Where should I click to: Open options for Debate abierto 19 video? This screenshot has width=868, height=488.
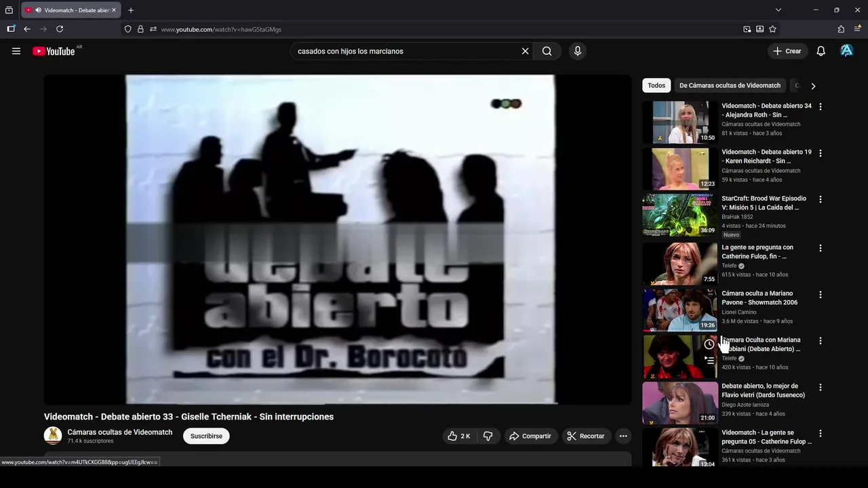821,153
